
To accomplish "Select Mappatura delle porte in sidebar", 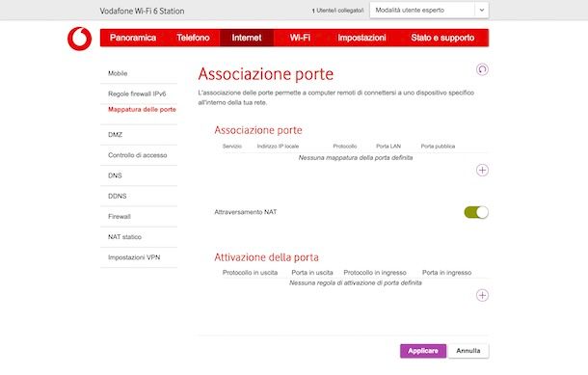I will tap(139, 114).
